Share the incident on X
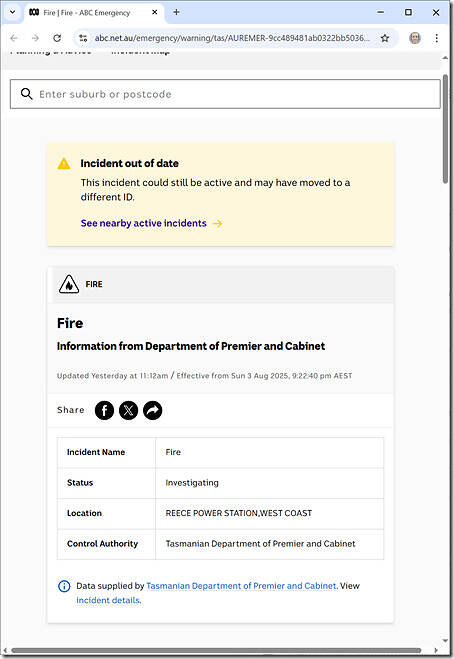The width and height of the screenshot is (454, 659). [x=129, y=410]
